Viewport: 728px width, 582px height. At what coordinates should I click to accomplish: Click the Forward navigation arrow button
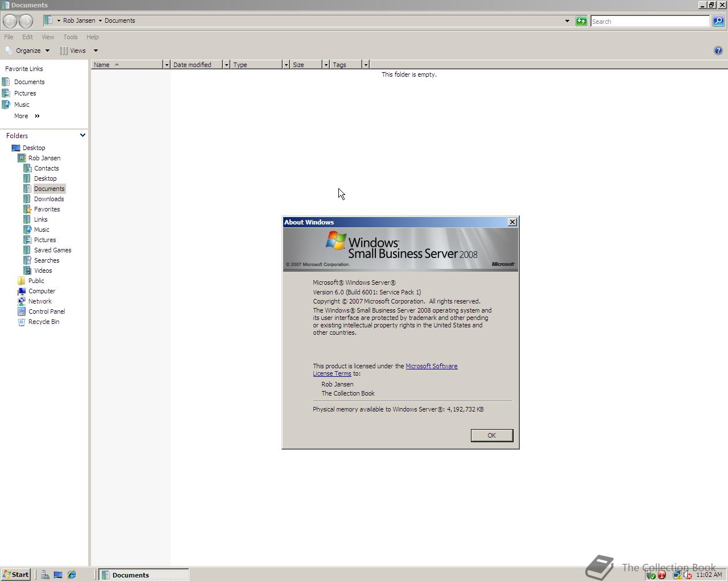point(26,21)
